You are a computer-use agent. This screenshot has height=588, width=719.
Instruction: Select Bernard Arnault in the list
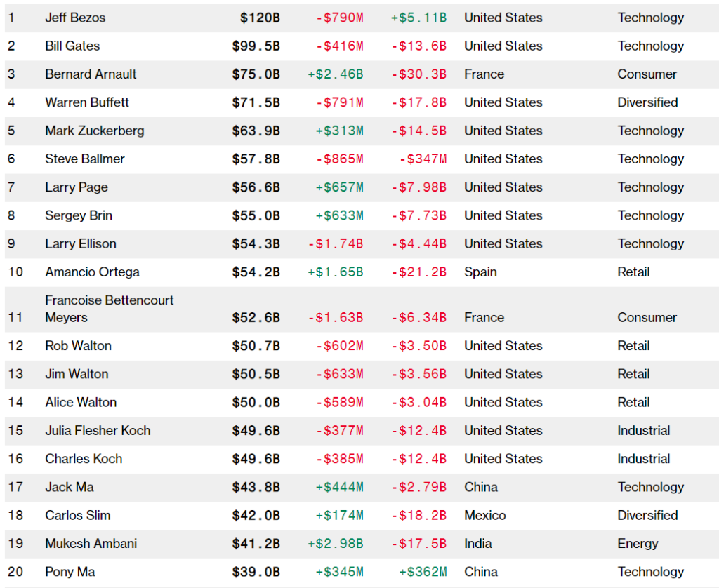click(x=91, y=74)
